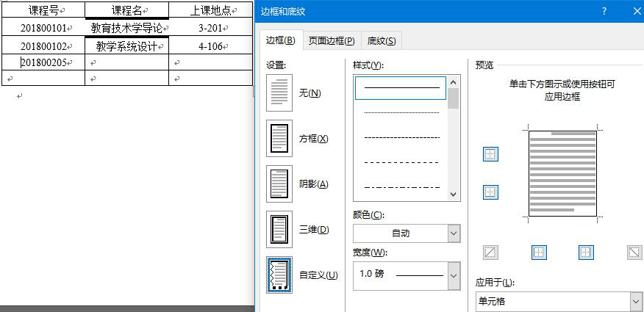Viewport: 644px width, 312px height.
Task: Click the 方框(X) setting label
Action: click(313, 139)
